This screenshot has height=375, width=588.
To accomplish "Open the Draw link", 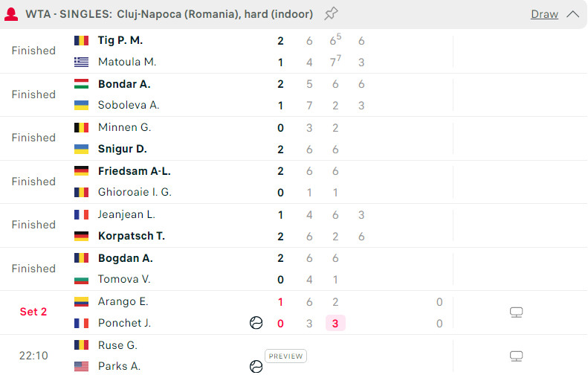I will tap(544, 14).
